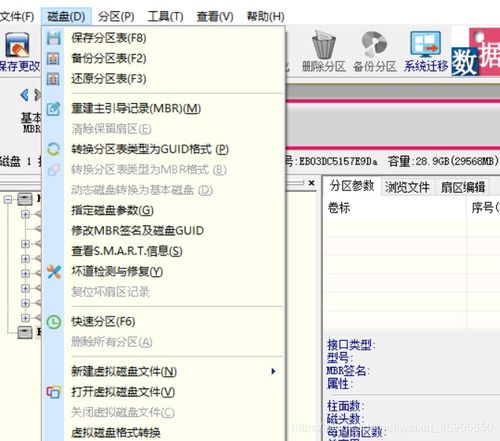Click the edit icon beside 重建主引导记录(MBR)

point(53,109)
